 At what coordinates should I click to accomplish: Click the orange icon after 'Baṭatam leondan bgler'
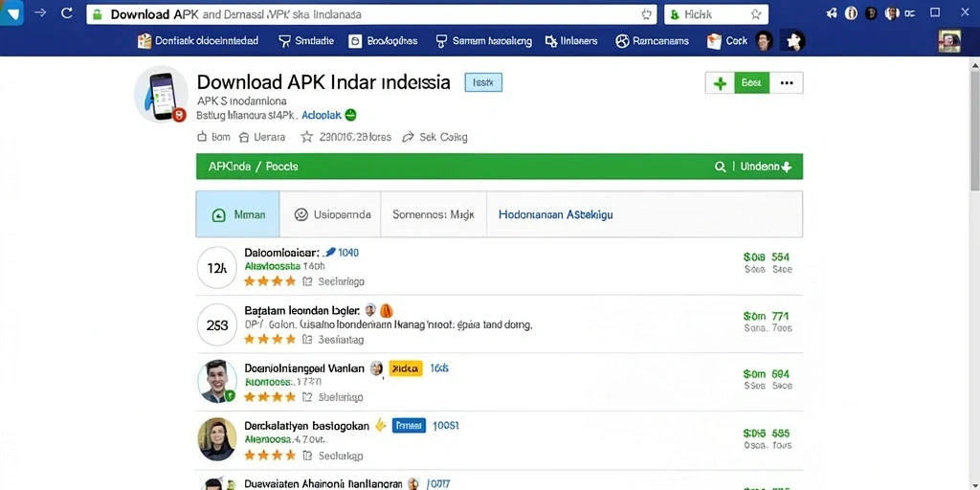[x=387, y=311]
